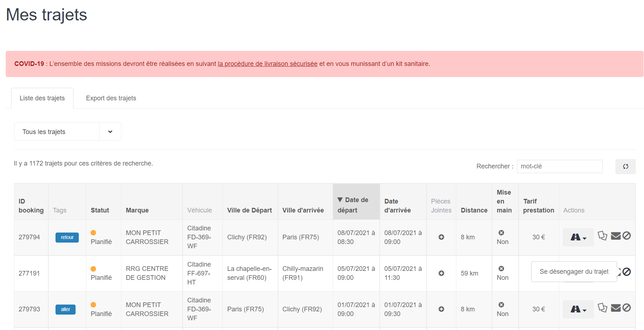
Task: Click 'La chapelle-en-serval (FR60)' cell
Action: 250,273
